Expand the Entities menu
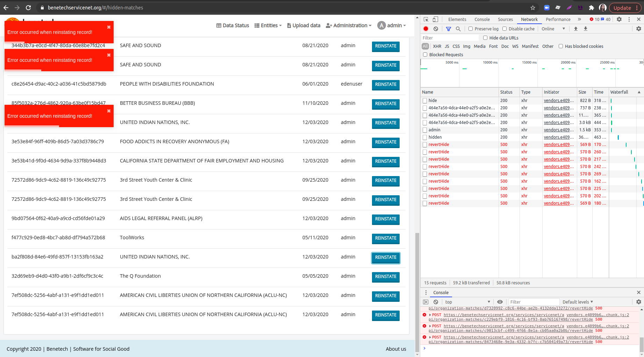 [x=268, y=25]
